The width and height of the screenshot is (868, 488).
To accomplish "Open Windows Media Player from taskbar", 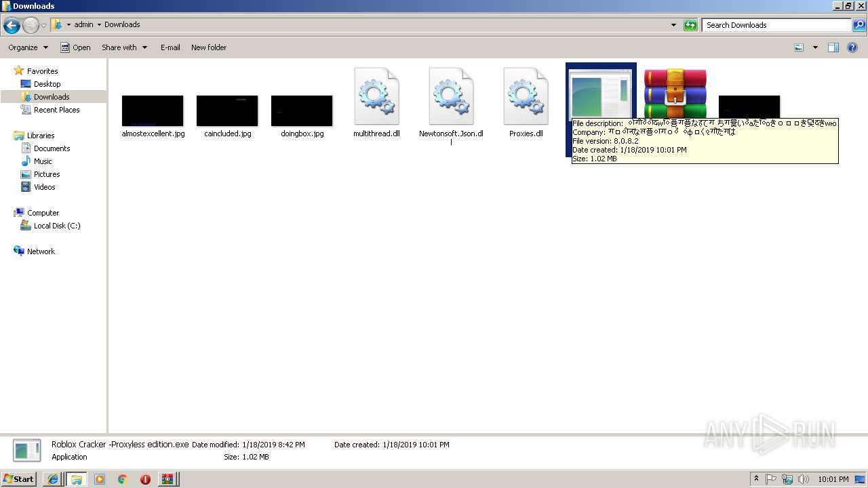I will pyautogui.click(x=100, y=479).
